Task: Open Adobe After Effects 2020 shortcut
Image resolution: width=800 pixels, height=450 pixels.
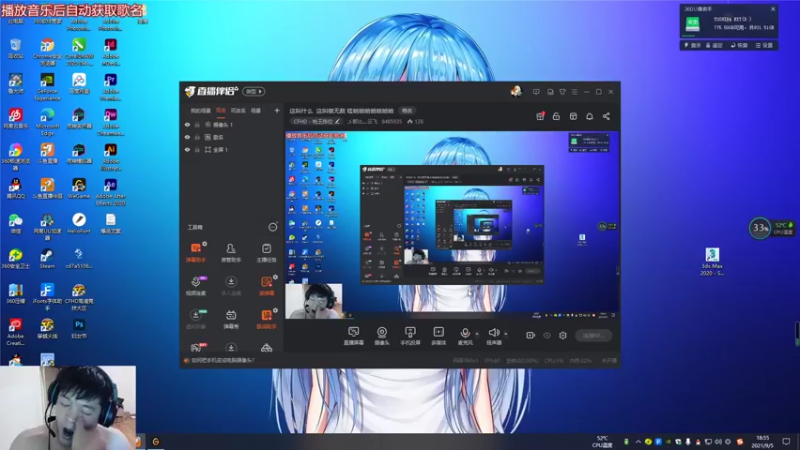Action: [110, 192]
